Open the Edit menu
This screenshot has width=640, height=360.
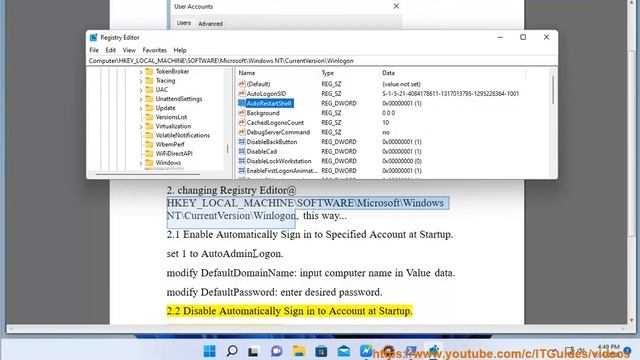coord(111,50)
